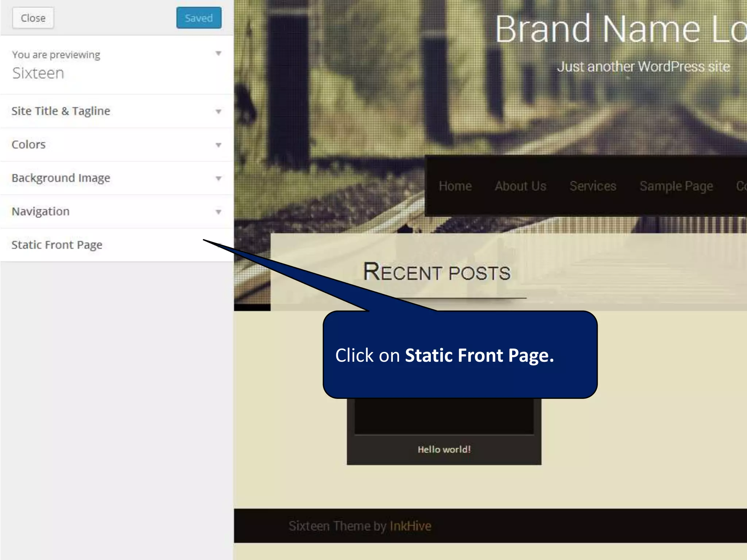The height and width of the screenshot is (560, 747).
Task: Expand the Site Title & Tagline arrow
Action: click(218, 112)
